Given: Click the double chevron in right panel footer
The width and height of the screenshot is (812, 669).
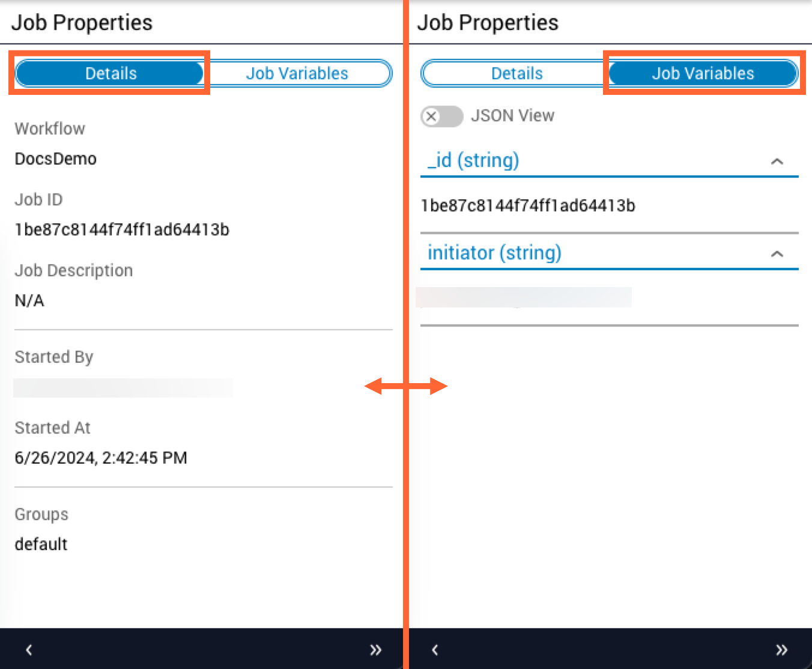Looking at the screenshot, I should point(781,649).
